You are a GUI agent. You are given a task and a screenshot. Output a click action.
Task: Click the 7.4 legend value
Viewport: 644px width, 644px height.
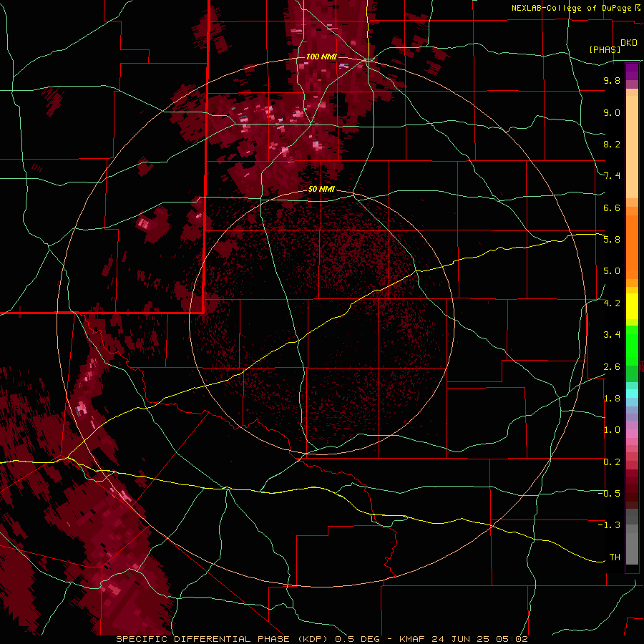point(612,176)
